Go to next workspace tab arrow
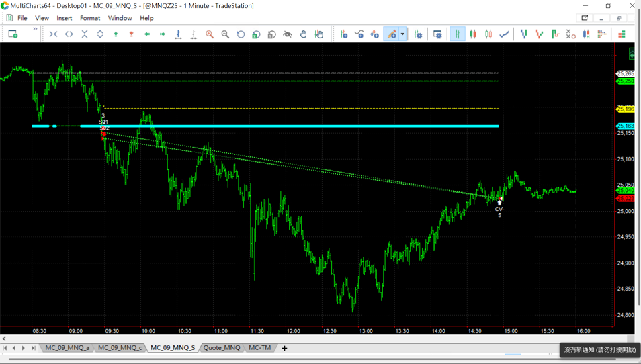The image size is (641, 364). click(24, 348)
